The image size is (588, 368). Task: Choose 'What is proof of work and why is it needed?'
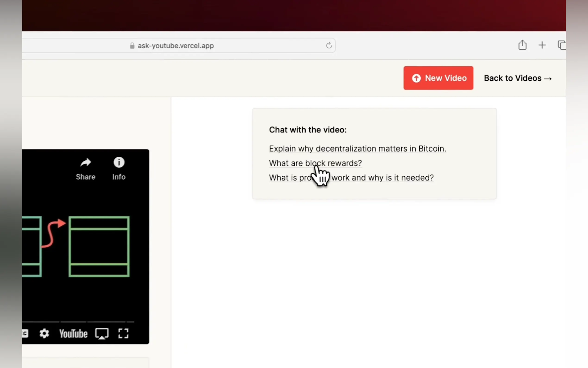[351, 178]
